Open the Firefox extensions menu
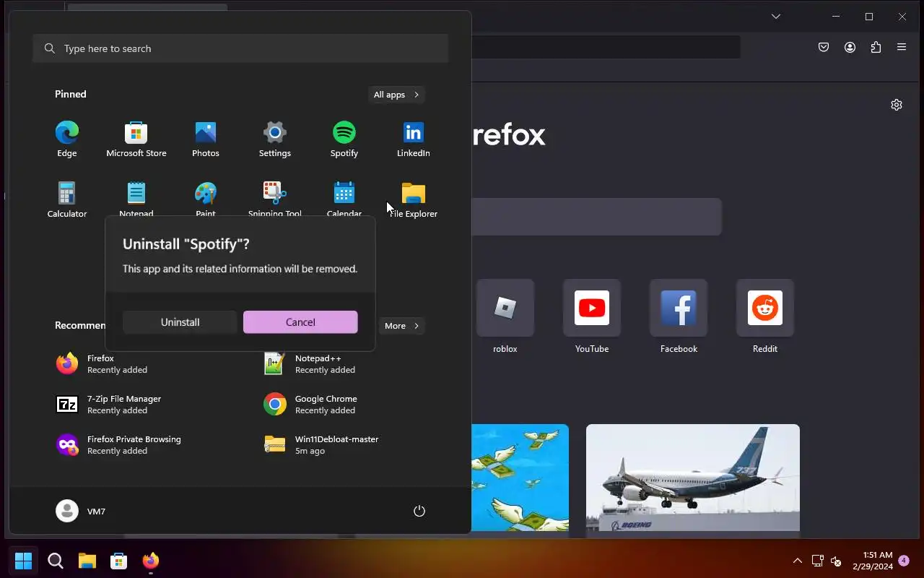The image size is (924, 578). (876, 47)
